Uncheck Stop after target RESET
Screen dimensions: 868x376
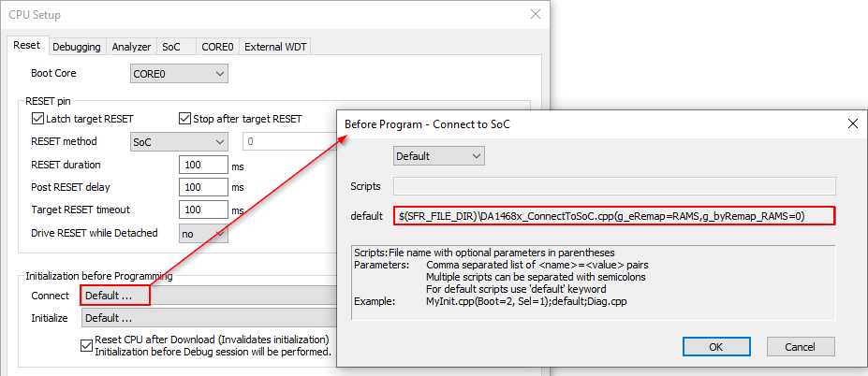[185, 119]
